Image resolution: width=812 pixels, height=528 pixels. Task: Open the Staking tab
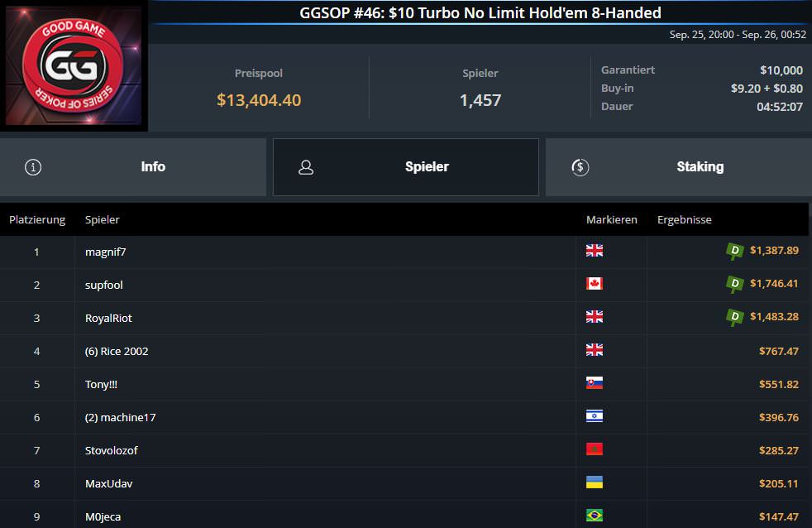[x=679, y=167]
